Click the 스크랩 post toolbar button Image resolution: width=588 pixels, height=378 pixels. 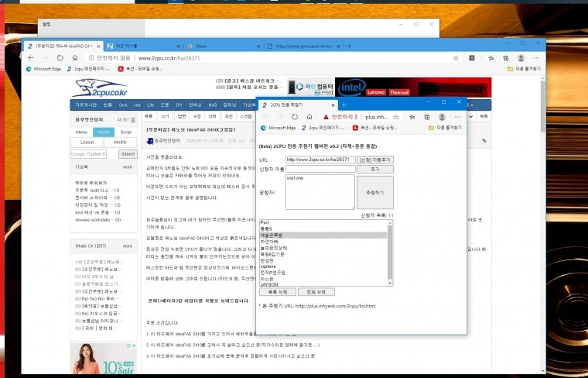point(246,117)
